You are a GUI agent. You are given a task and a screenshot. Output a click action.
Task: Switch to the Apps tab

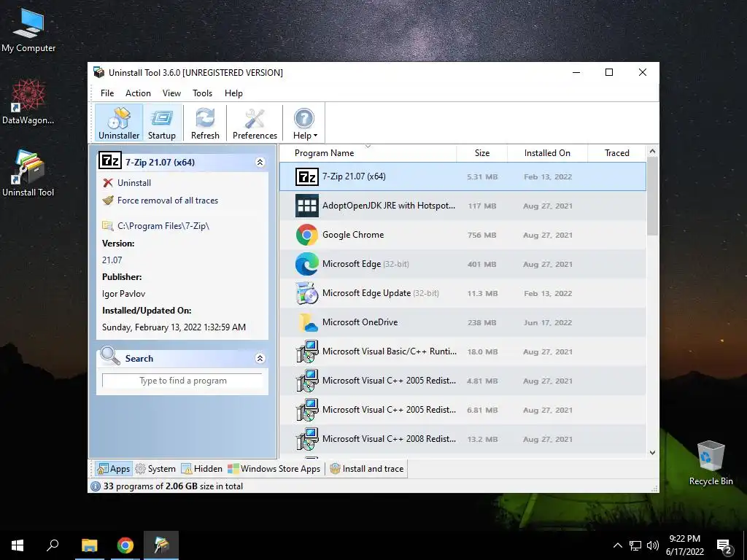113,469
